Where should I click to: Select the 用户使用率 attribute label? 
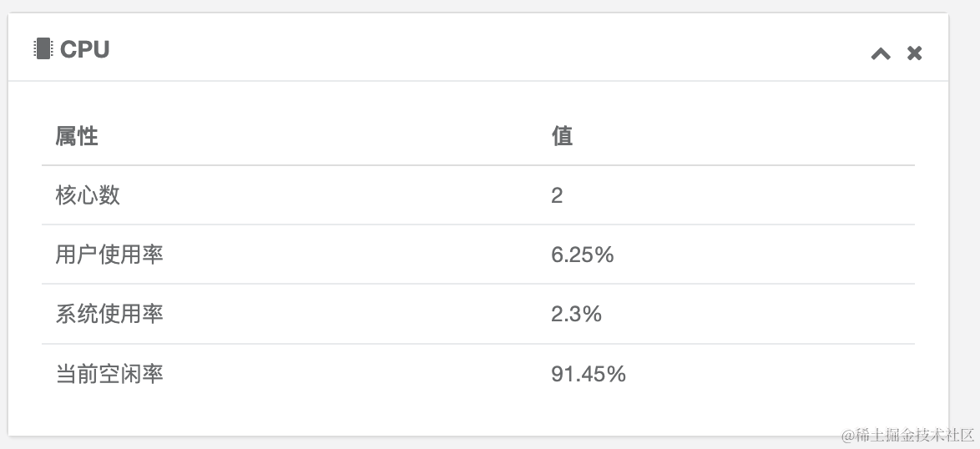[109, 255]
